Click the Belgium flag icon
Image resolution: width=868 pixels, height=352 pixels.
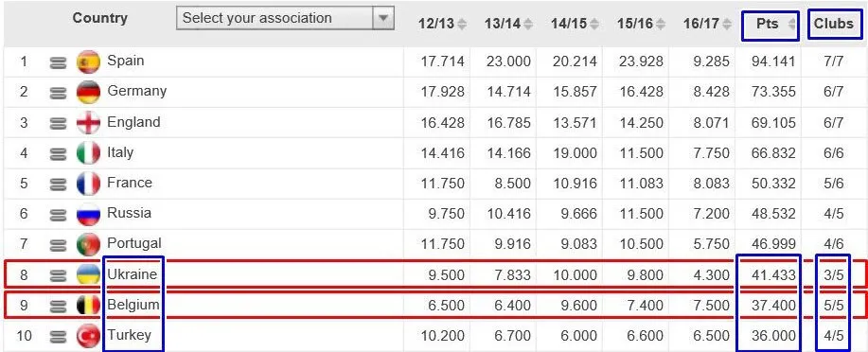click(x=89, y=305)
